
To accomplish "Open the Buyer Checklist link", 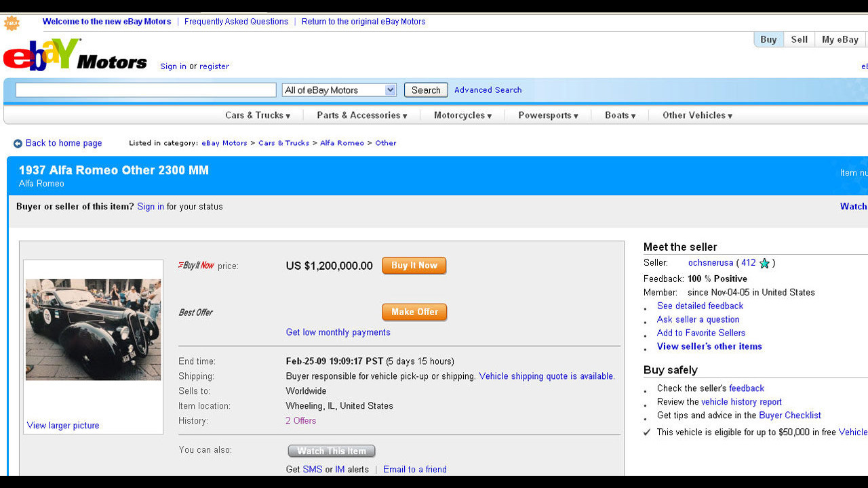I will coord(790,415).
